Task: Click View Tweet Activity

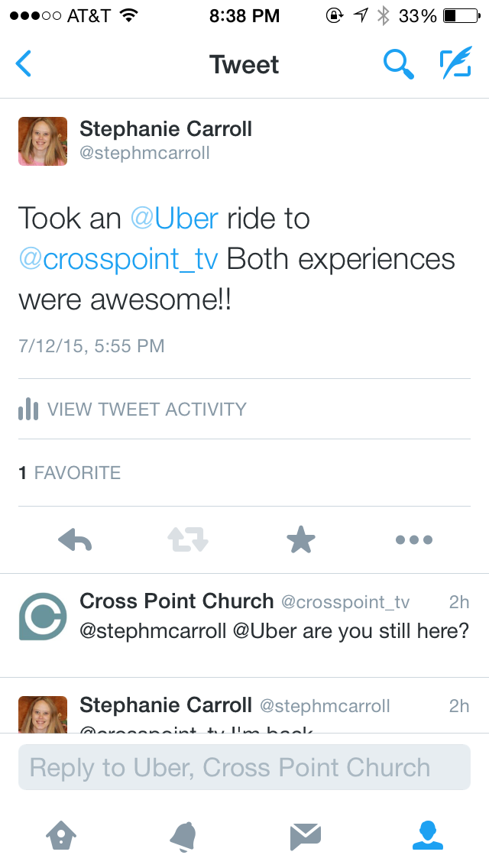Action: pos(147,409)
